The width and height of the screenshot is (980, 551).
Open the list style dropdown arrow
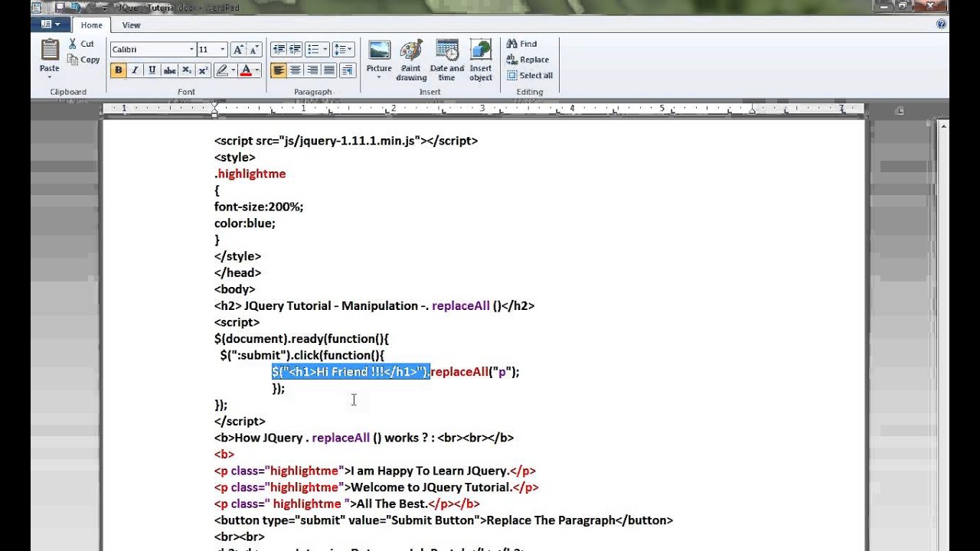coord(325,50)
